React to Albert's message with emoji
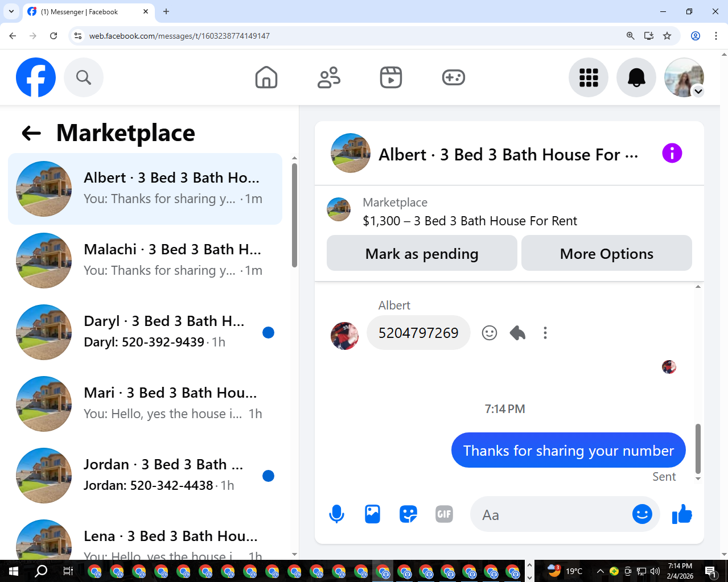Image resolution: width=728 pixels, height=582 pixels. click(x=490, y=333)
